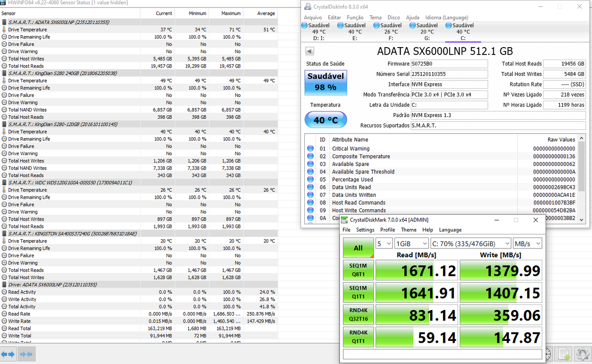This screenshot has height=364, width=592.
Task: Collapse the KINGSTON SA400S37240G sensor group
Action: pos(4,234)
